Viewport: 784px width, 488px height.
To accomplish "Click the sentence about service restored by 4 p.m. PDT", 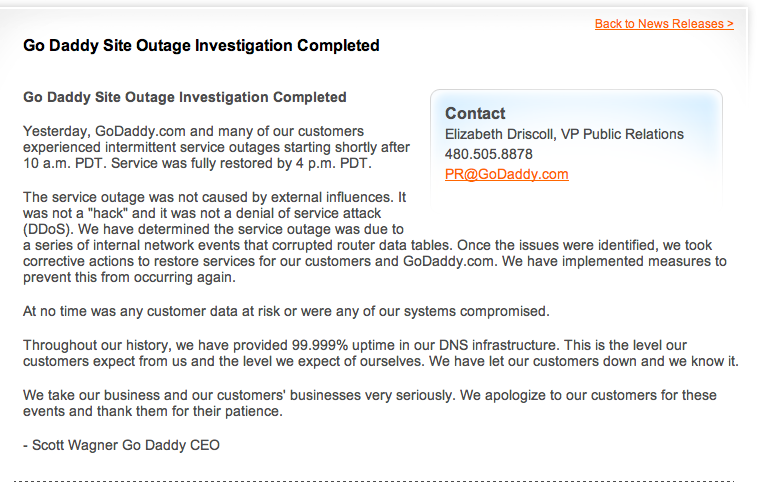I will (242, 164).
